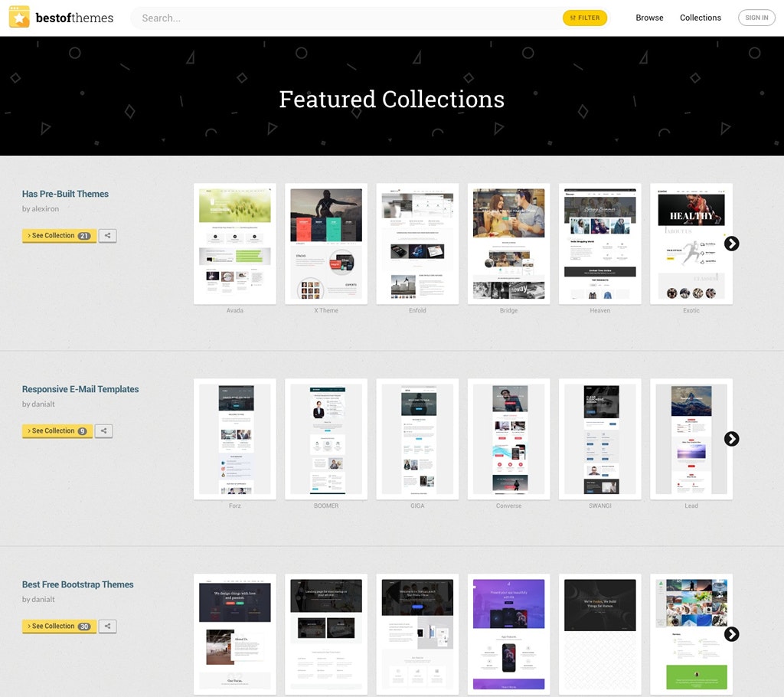Click the Featured Collections heading
This screenshot has height=697, width=784.
point(391,99)
